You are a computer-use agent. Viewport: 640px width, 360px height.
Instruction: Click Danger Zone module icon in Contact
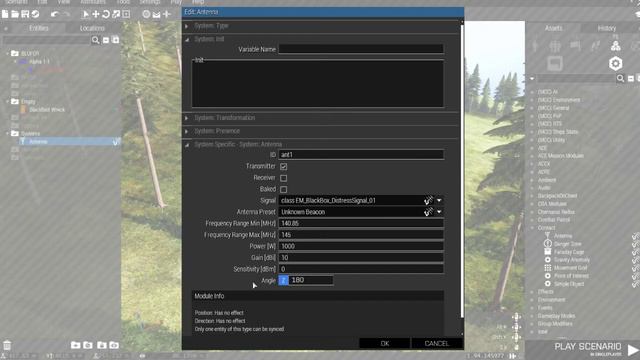click(548, 244)
